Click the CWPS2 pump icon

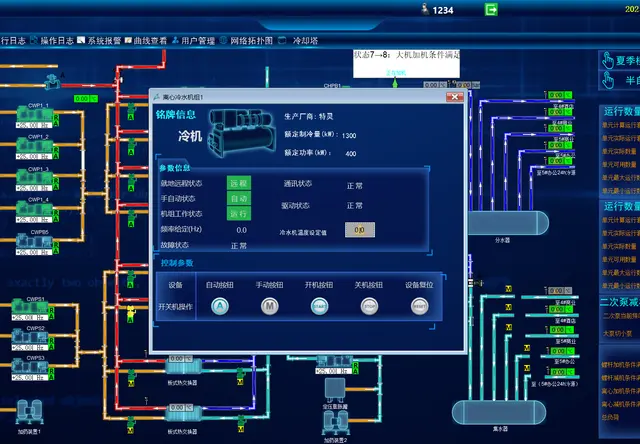pos(30,337)
